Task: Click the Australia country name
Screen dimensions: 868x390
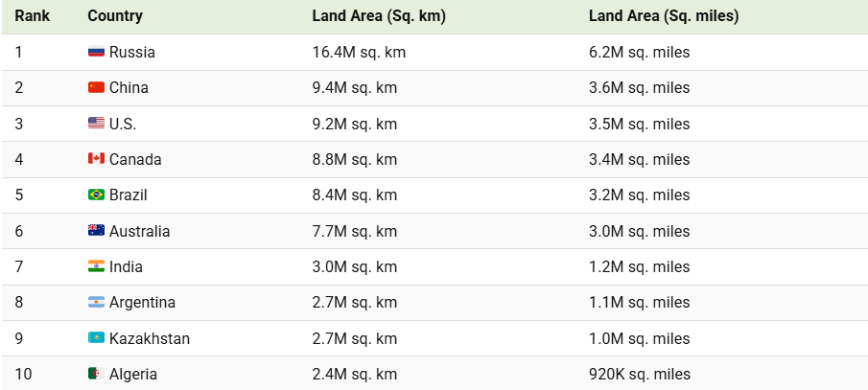Action: click(140, 231)
